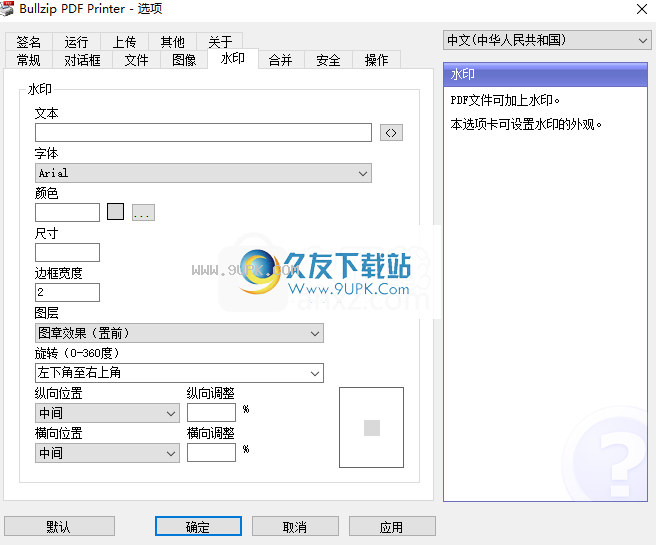Open the language dropdown 中文(中华人民共和国)

547,40
